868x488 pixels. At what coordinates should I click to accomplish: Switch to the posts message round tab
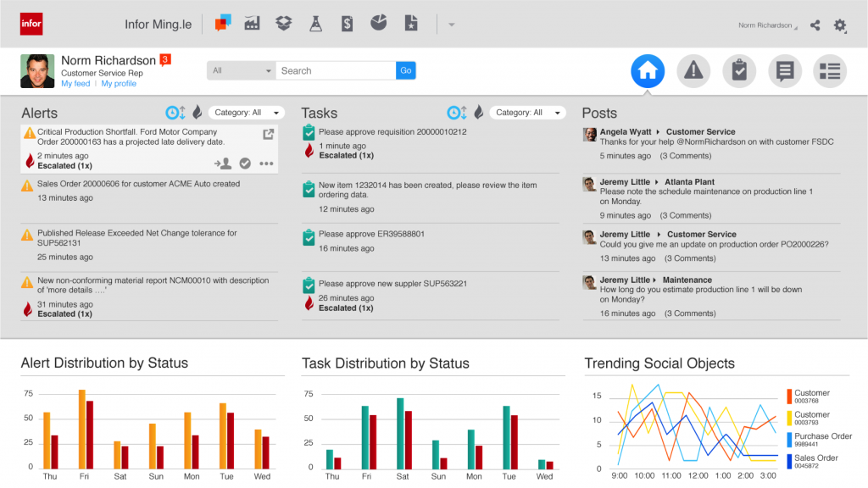pyautogui.click(x=785, y=71)
